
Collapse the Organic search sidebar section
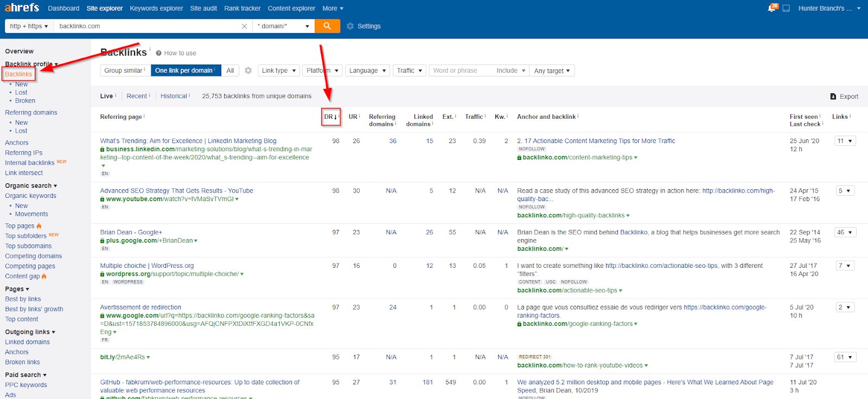(x=31, y=186)
